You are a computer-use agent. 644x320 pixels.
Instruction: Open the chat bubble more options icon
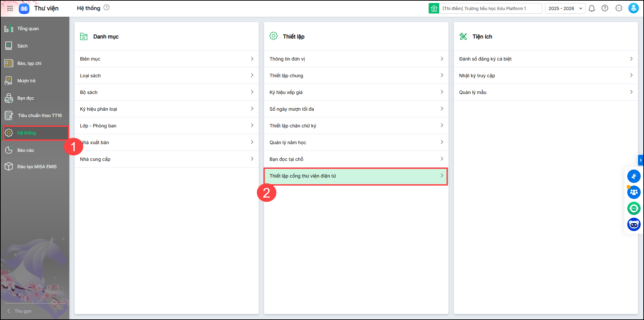point(619,8)
